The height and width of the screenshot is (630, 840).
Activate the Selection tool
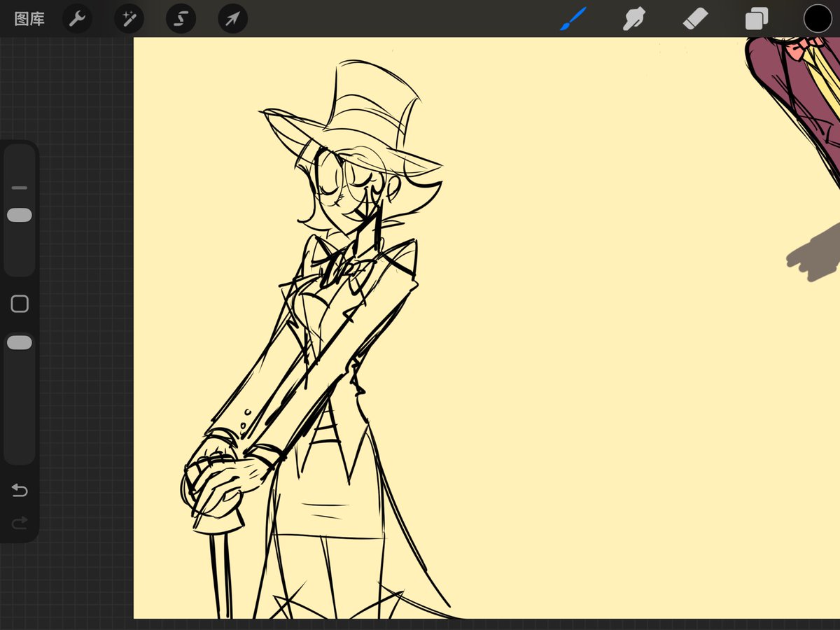[181, 19]
